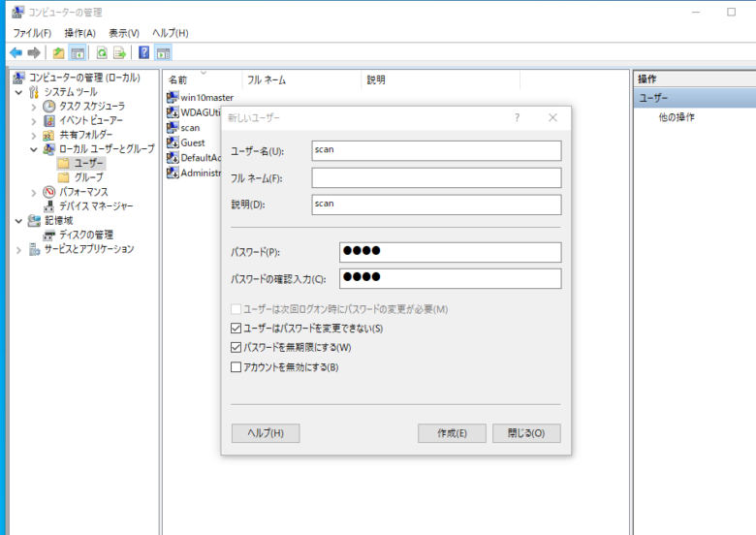Image resolution: width=756 pixels, height=535 pixels.
Task: Select デバイス マネージャー icon
Action: [49, 206]
